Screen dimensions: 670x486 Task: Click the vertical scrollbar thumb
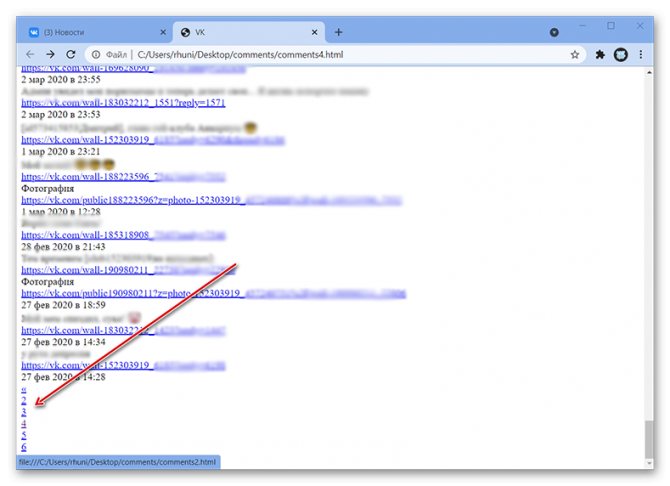[x=649, y=439]
